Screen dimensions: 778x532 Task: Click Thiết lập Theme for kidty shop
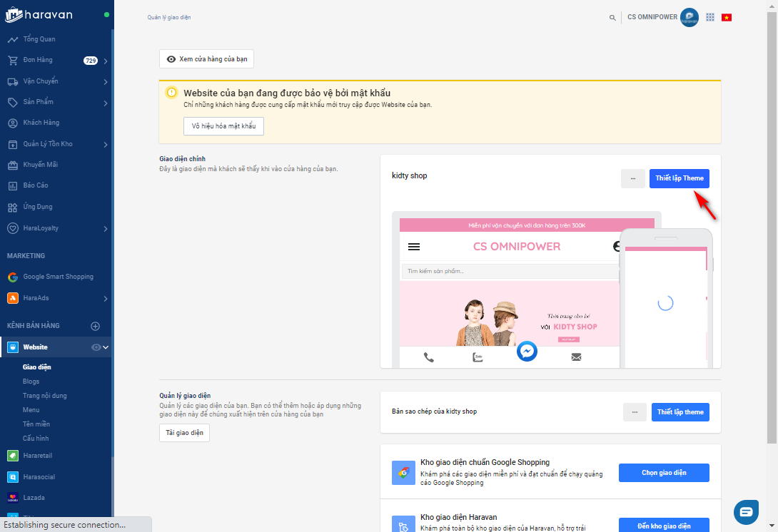pos(680,178)
